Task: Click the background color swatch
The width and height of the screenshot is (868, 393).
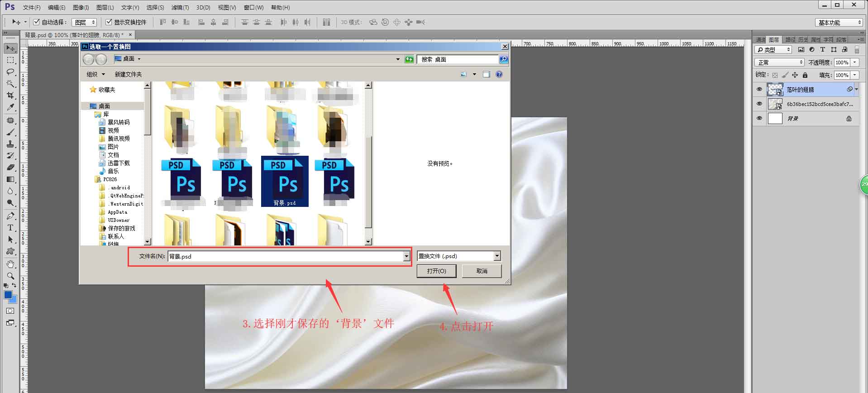Action: [14, 300]
